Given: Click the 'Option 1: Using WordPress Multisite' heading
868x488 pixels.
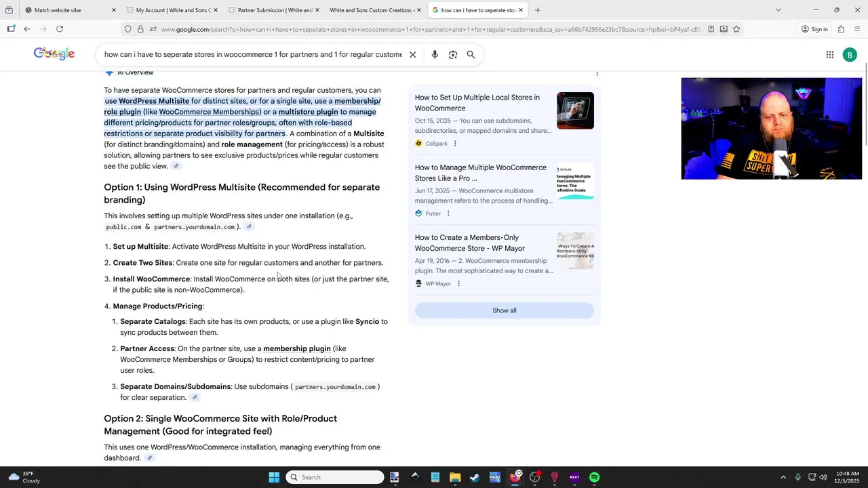Looking at the screenshot, I should point(242,193).
